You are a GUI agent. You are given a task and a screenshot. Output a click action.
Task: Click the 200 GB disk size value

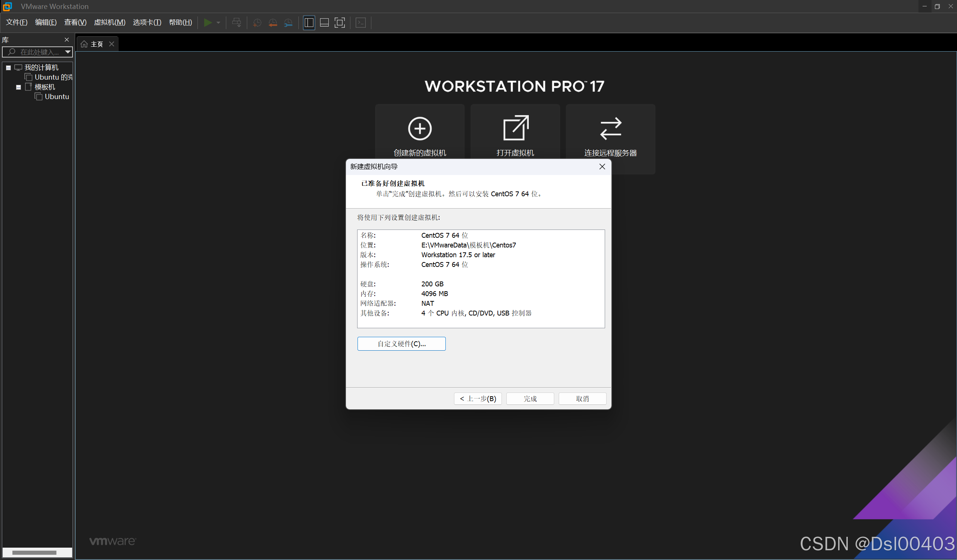[432, 284]
